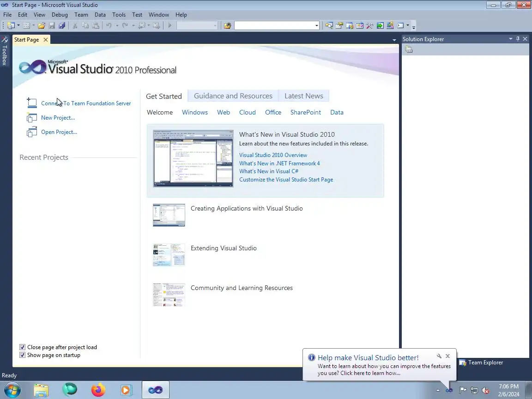Click the Open Project... link
This screenshot has width=532, height=399.
pos(59,132)
